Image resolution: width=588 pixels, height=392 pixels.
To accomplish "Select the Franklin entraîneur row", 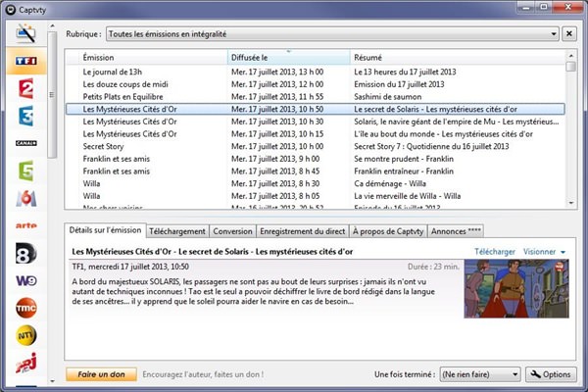I will (x=315, y=171).
